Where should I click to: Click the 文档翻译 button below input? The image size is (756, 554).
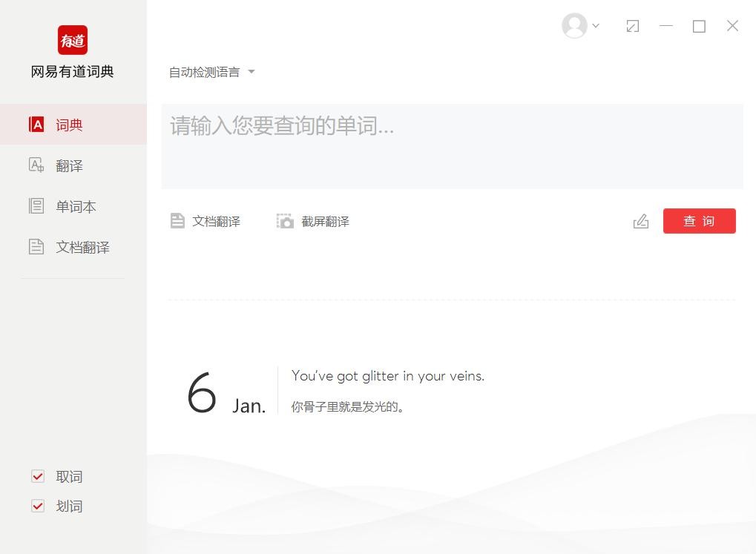pos(206,221)
